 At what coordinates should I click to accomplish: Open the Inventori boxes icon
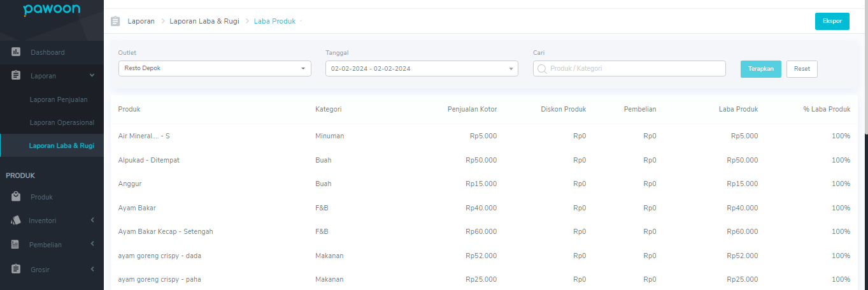pos(17,221)
